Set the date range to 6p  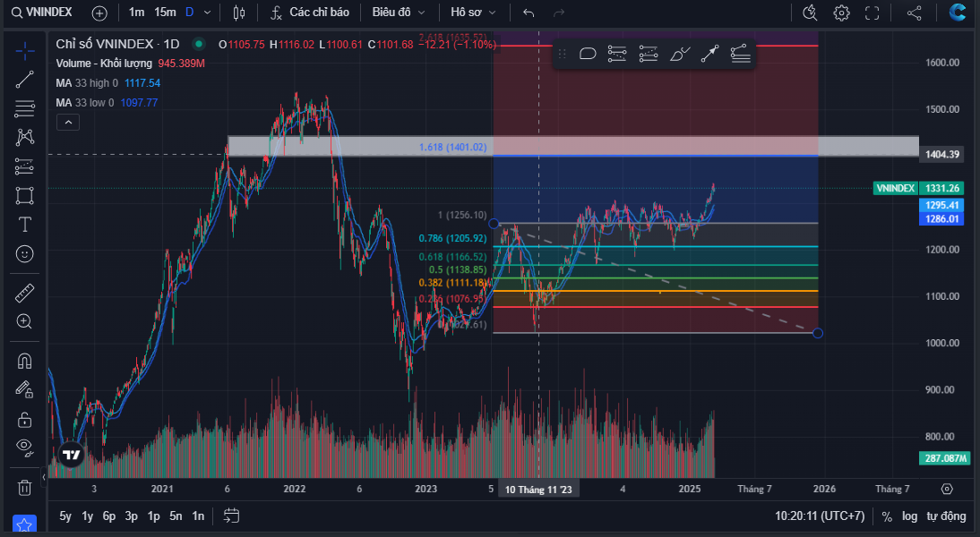109,516
